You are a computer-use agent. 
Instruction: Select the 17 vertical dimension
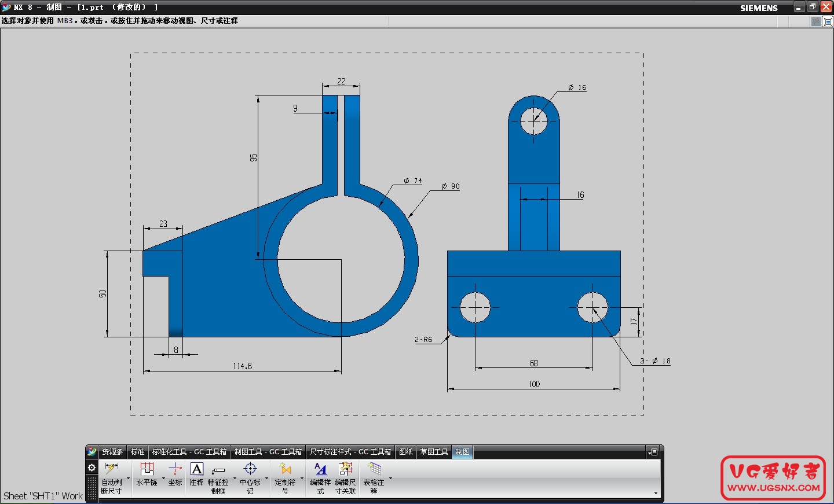click(x=634, y=321)
